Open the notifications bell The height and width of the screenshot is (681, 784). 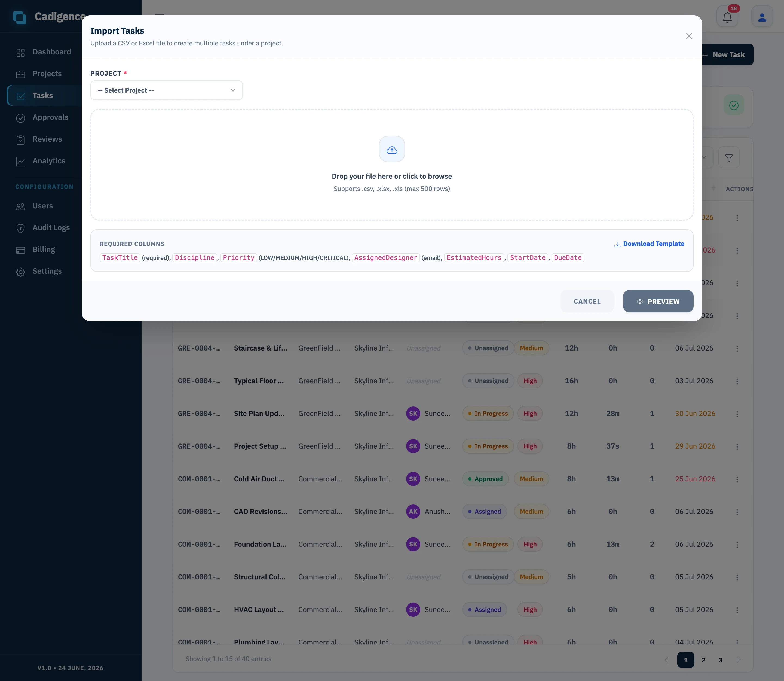pyautogui.click(x=727, y=17)
